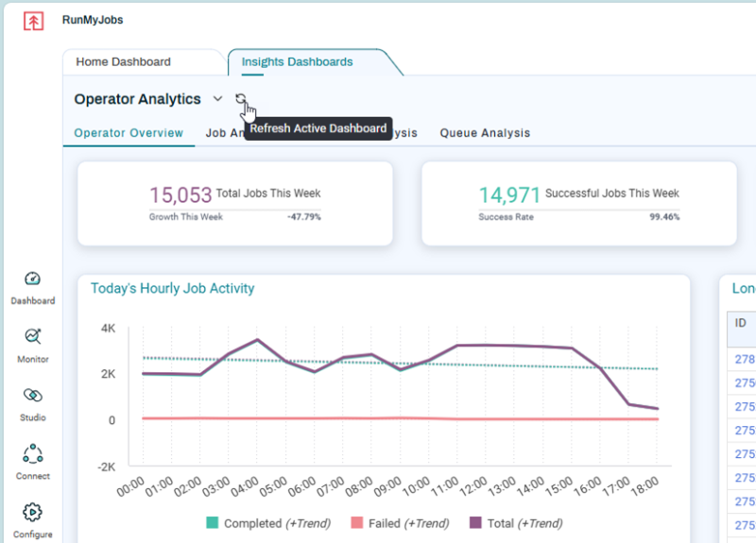
Task: Click the Operator Analytics dashboard title
Action: pos(137,99)
